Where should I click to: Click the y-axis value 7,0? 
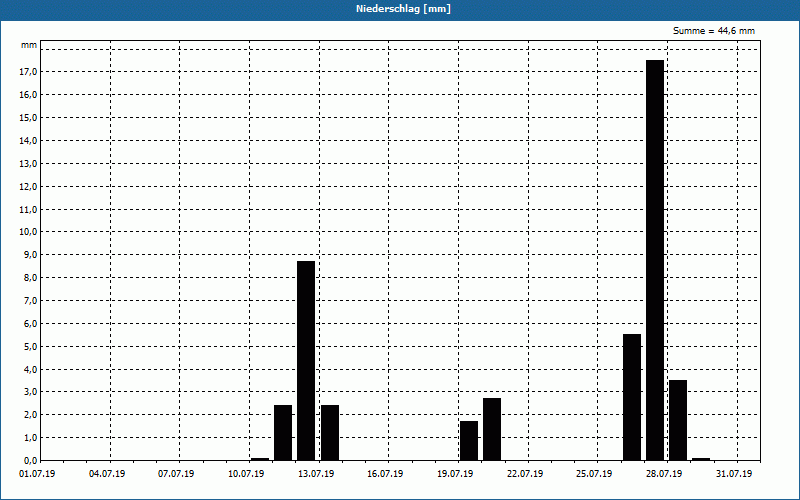30,301
